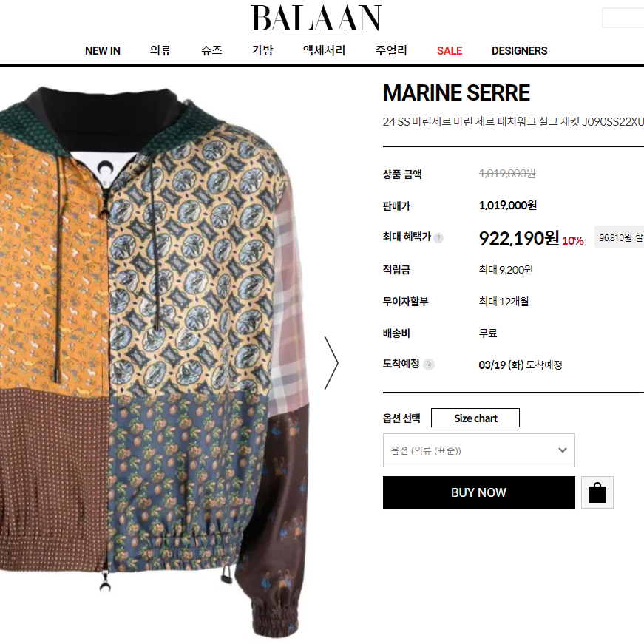Open help icon beside 도착예정

[x=428, y=365]
